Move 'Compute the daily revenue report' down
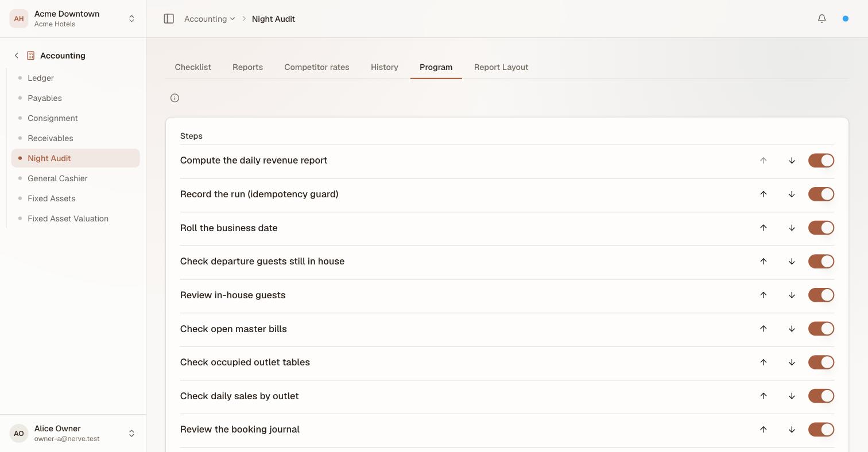Viewport: 868px width, 452px height. click(x=792, y=161)
